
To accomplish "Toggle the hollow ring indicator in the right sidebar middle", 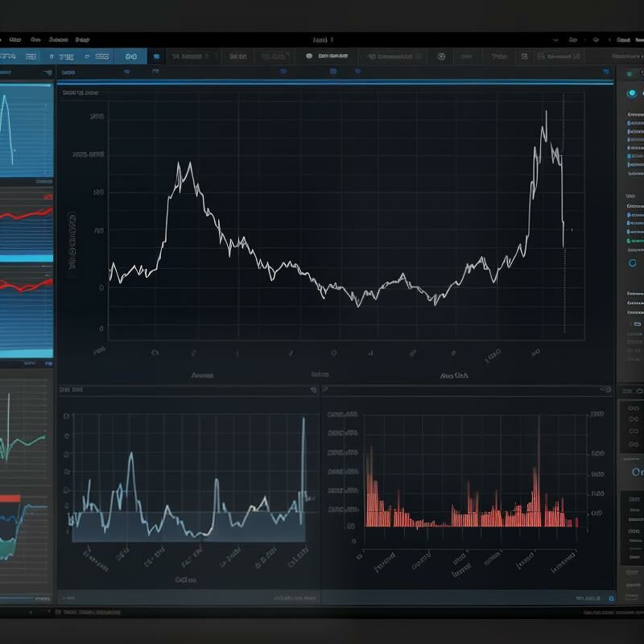I will coord(632,262).
